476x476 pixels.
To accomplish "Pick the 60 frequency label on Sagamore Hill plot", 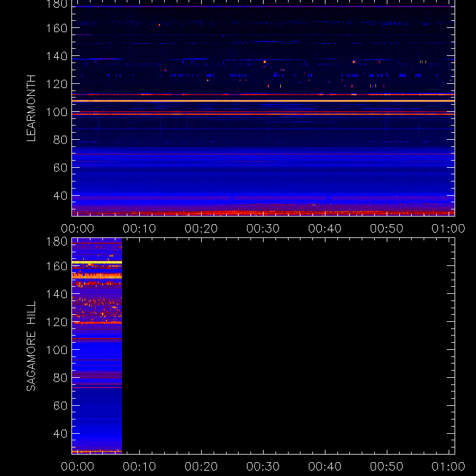I will coord(60,406).
